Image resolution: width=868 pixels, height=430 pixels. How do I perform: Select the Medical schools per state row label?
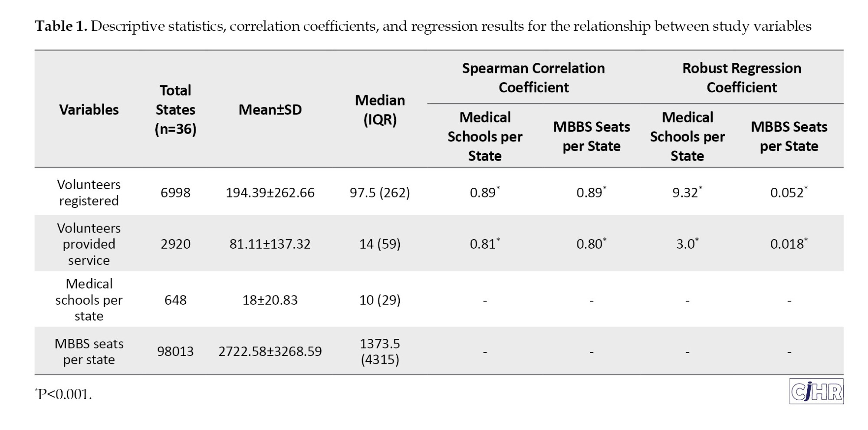tap(89, 300)
